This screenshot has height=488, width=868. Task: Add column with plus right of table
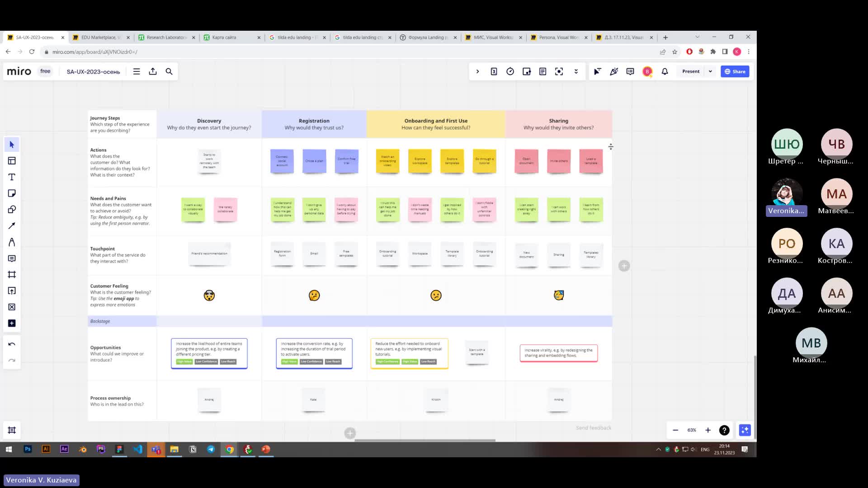click(x=624, y=266)
